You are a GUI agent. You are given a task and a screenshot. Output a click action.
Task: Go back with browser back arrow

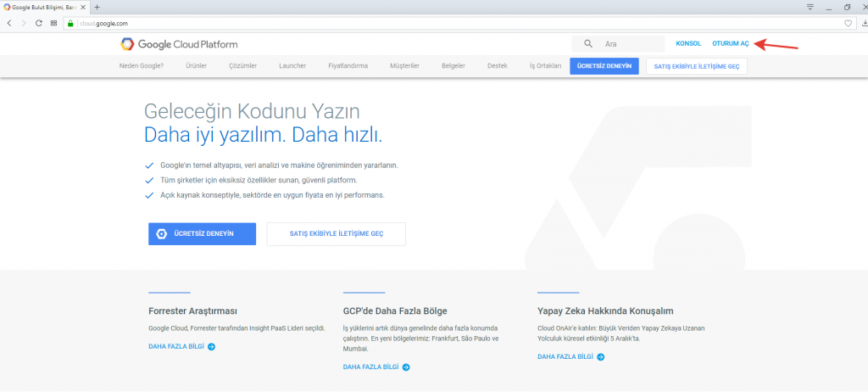9,23
